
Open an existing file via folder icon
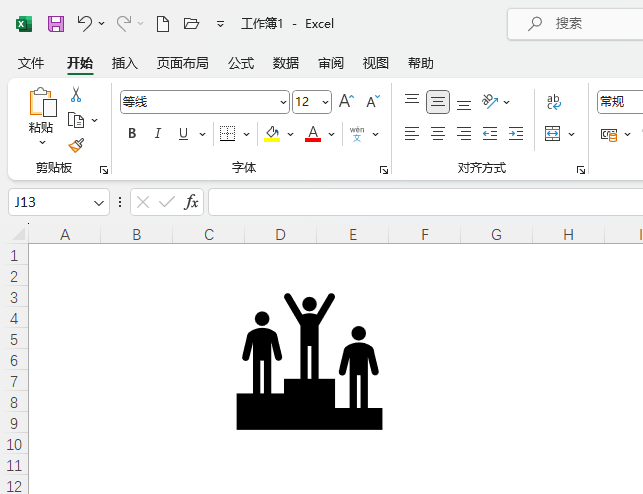click(x=191, y=24)
